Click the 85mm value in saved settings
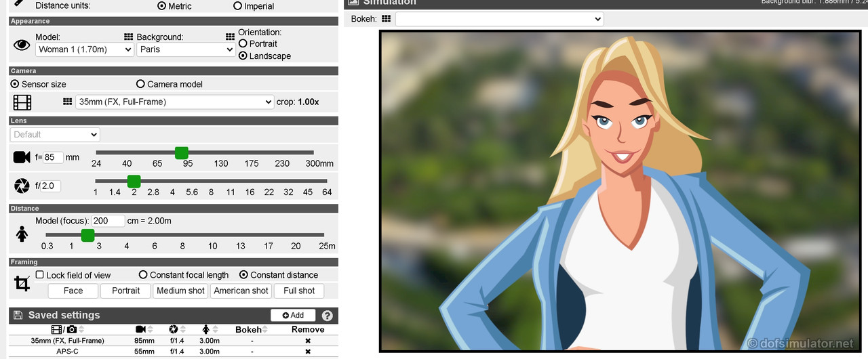This screenshot has width=868, height=359. click(x=144, y=341)
